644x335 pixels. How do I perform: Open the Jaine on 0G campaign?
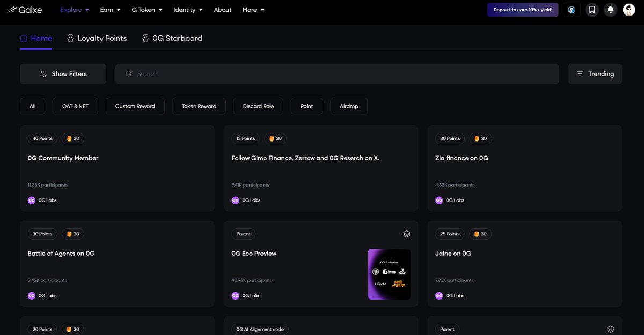[525, 264]
